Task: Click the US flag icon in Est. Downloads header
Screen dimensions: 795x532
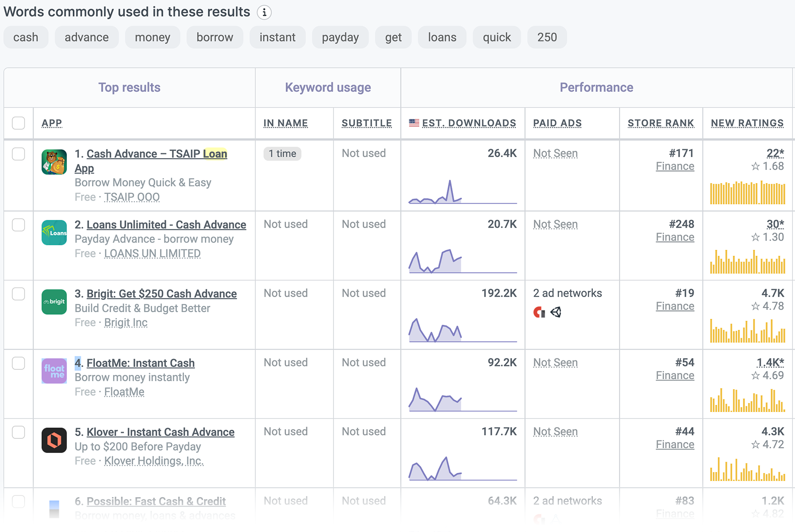Action: click(x=413, y=122)
